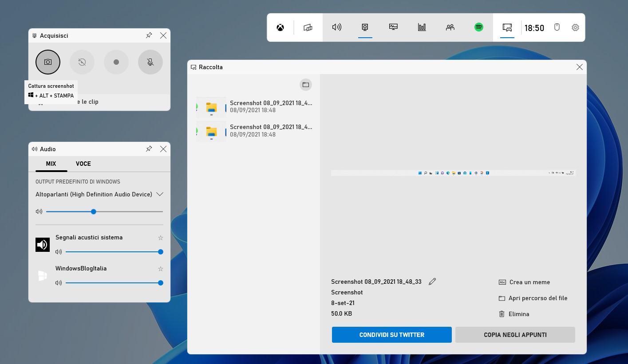Click the WindowsBlogItalia app icon
This screenshot has width=628, height=364.
pyautogui.click(x=43, y=276)
